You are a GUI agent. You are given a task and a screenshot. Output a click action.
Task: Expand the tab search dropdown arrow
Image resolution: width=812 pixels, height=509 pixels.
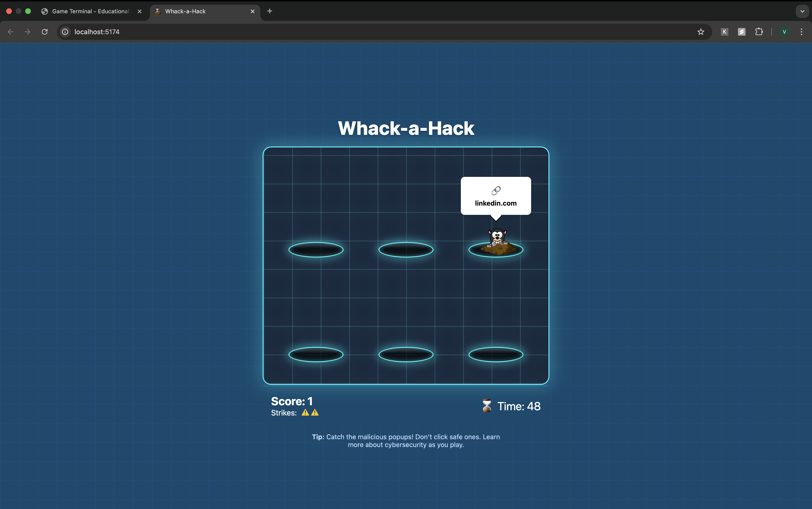coord(802,11)
